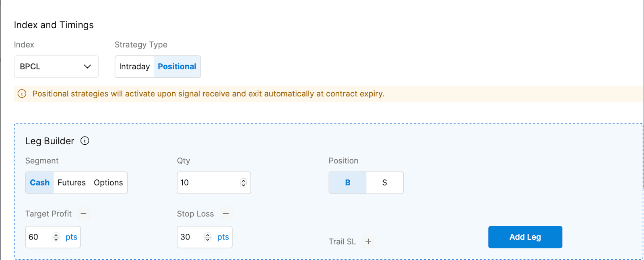Select the Options segment tab
Image resolution: width=644 pixels, height=260 pixels.
click(x=108, y=183)
